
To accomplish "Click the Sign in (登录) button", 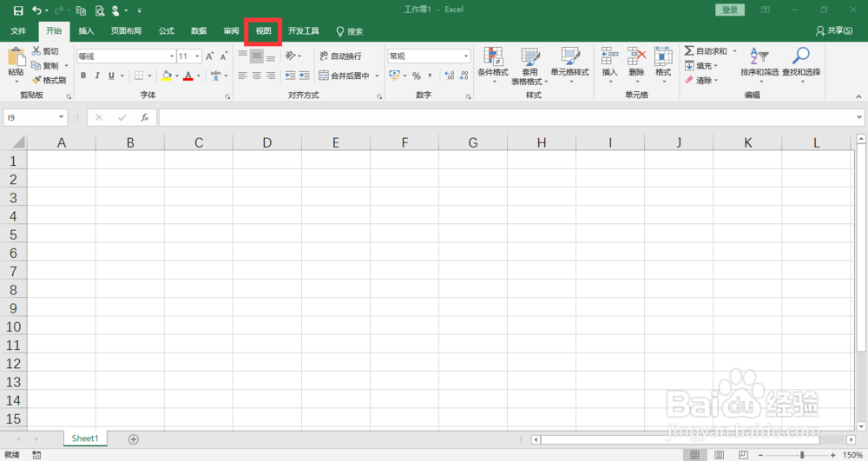I will (730, 10).
